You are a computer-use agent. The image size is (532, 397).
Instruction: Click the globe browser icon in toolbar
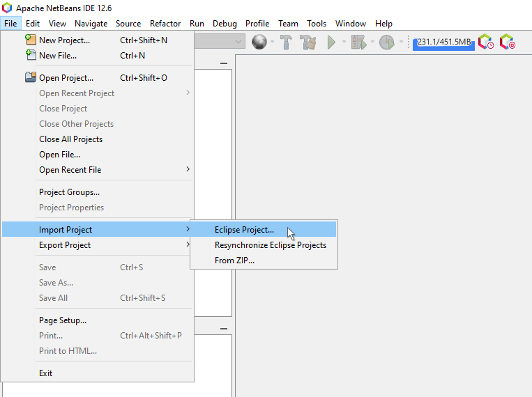[259, 42]
